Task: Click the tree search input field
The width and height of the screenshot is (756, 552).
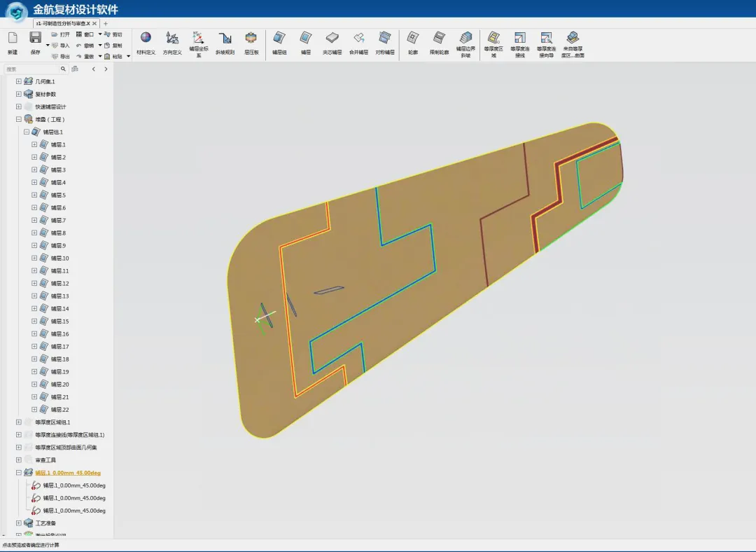Action: (x=31, y=69)
